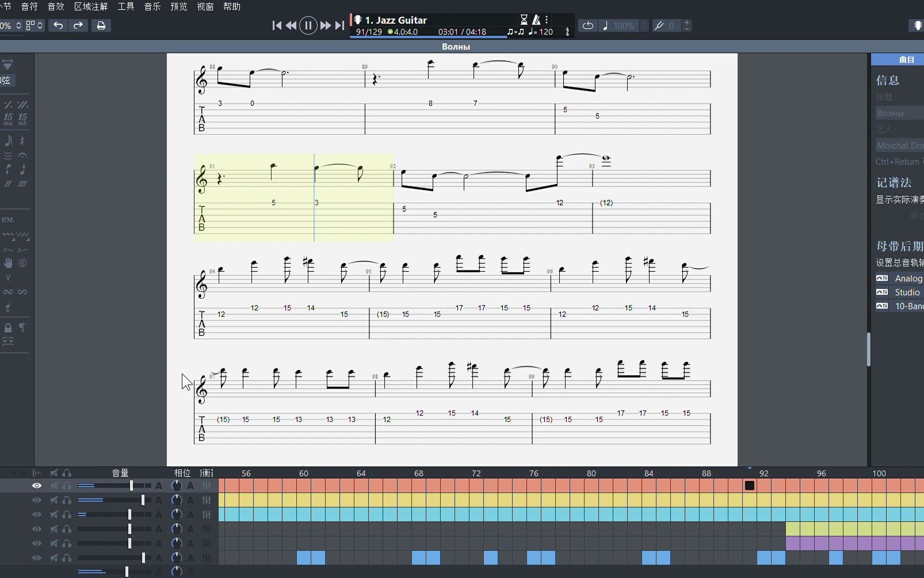The width and height of the screenshot is (924, 578).
Task: Select the 15ma octave icon
Action: pos(8,119)
